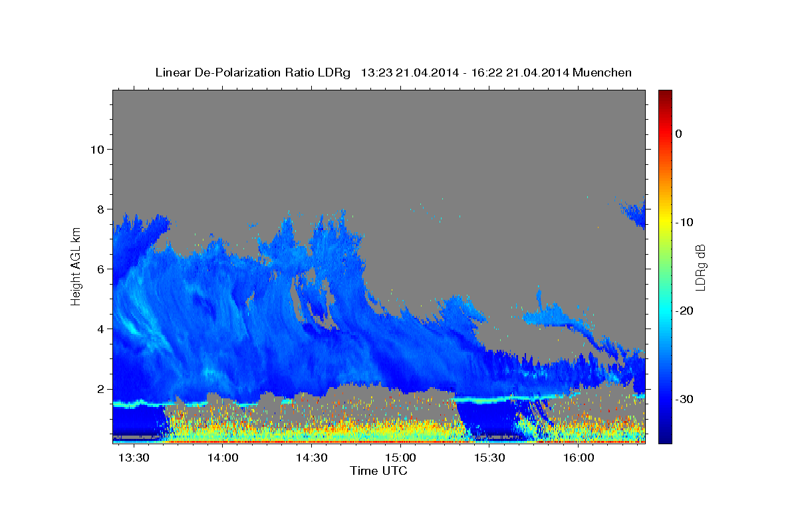This screenshot has height=532, width=798.
Task: Click the 'Height AGL km' axis label
Action: [x=76, y=266]
